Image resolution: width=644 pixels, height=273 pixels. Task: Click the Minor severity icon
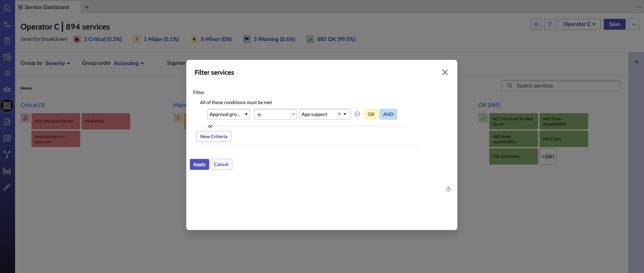click(x=194, y=39)
